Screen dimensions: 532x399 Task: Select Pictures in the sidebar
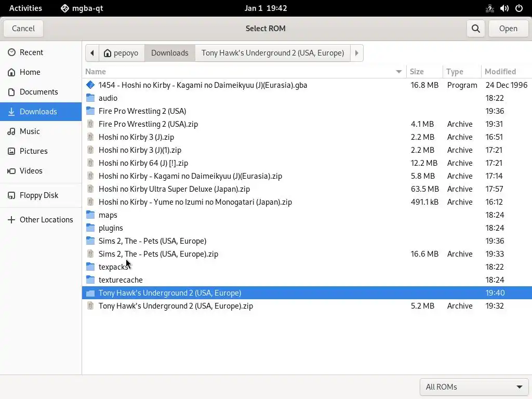pyautogui.click(x=41, y=151)
